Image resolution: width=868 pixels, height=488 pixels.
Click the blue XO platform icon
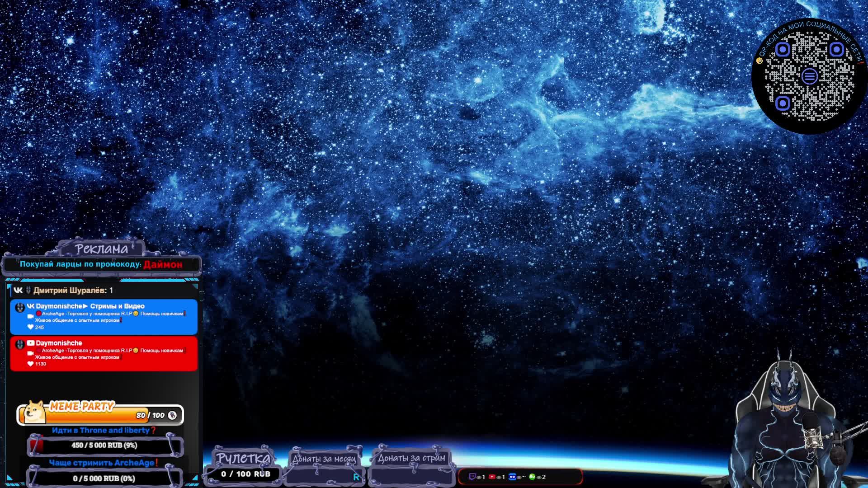512,477
